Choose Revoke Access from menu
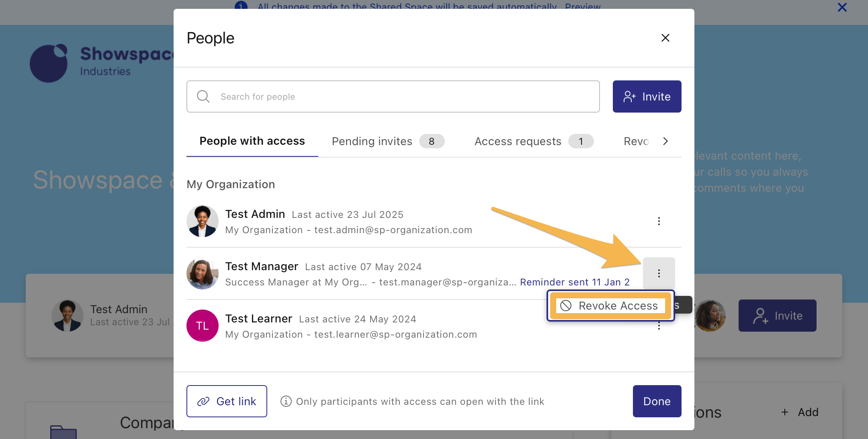The height and width of the screenshot is (439, 868). click(610, 306)
